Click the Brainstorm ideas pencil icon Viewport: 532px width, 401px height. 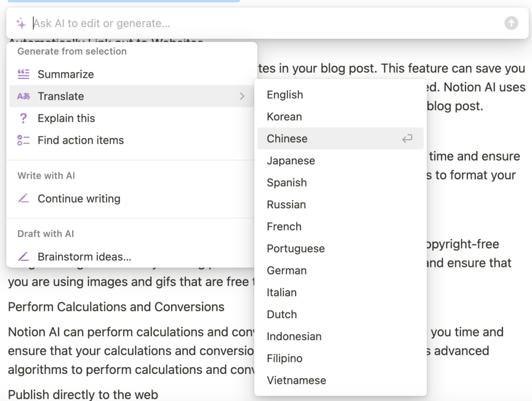[23, 257]
